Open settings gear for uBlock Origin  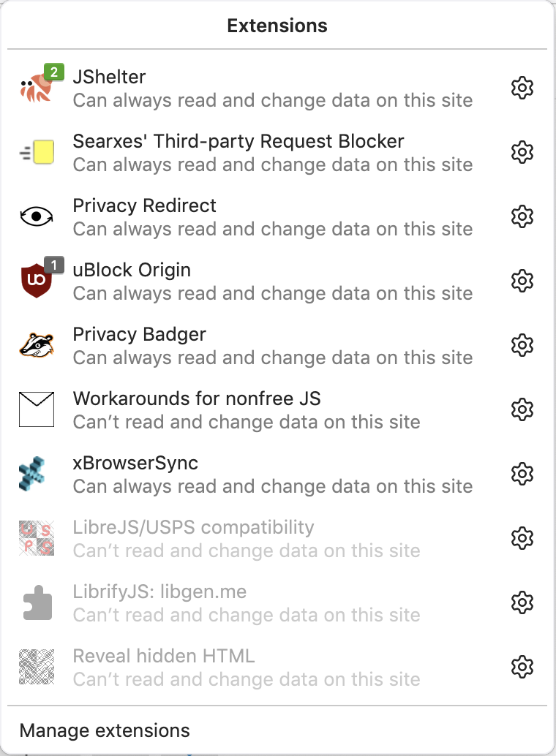pyautogui.click(x=522, y=281)
